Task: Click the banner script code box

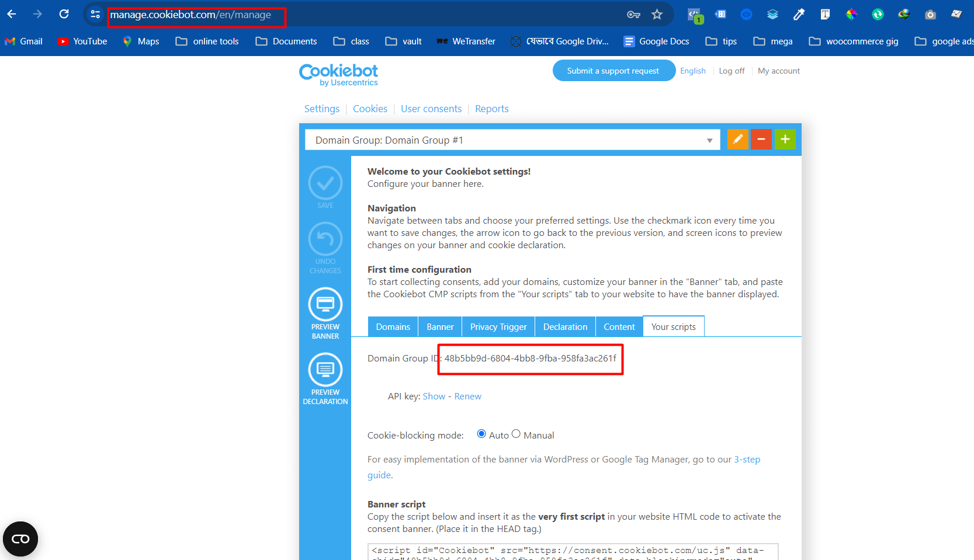Action: click(x=573, y=552)
